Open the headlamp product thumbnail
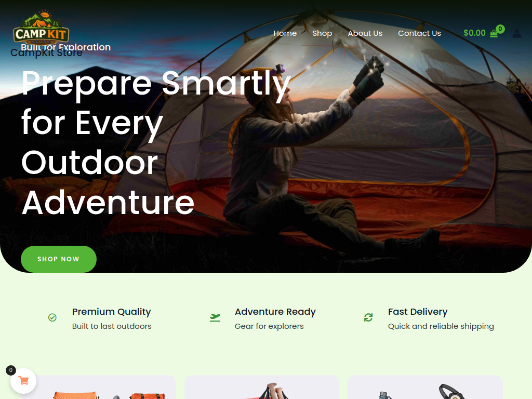The height and width of the screenshot is (399, 532). pos(425,387)
